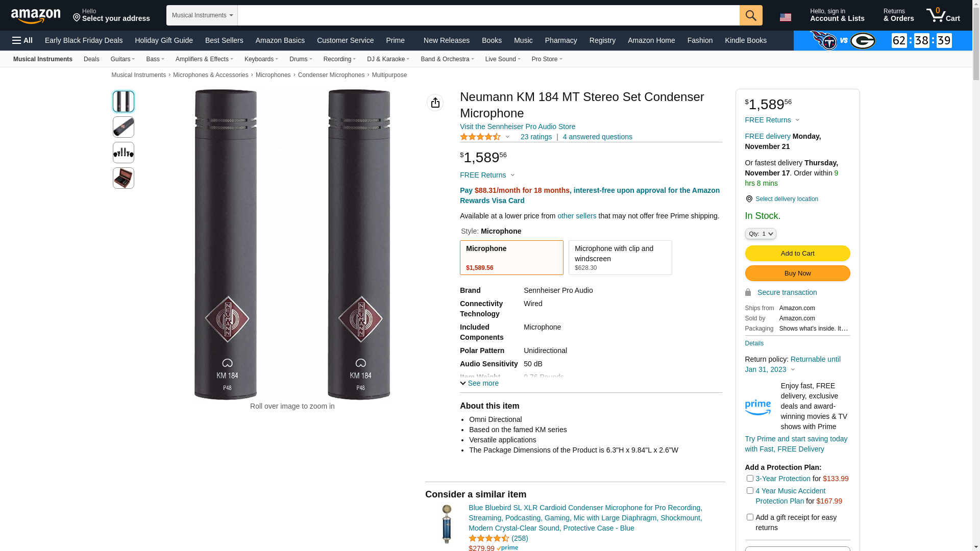
Task: Enable the gift receipt checkbox
Action: point(750,517)
